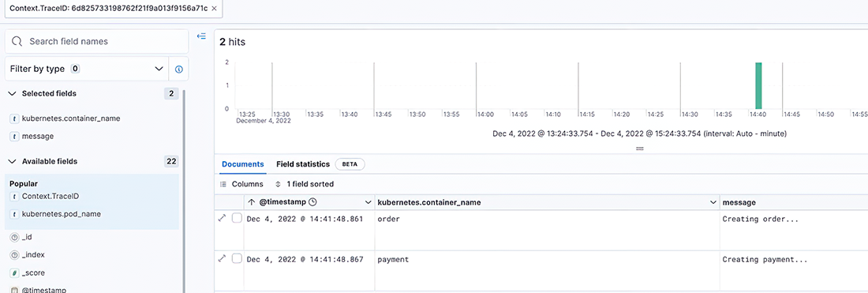This screenshot has width=868, height=293.
Task: Remove the Context.TraceID filter pill
Action: 214,9
